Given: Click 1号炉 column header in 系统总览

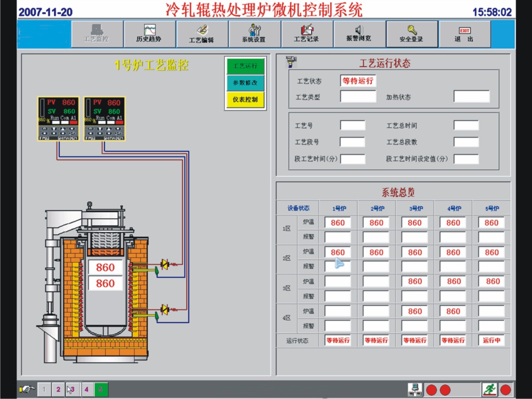Looking at the screenshot, I should [x=338, y=209].
